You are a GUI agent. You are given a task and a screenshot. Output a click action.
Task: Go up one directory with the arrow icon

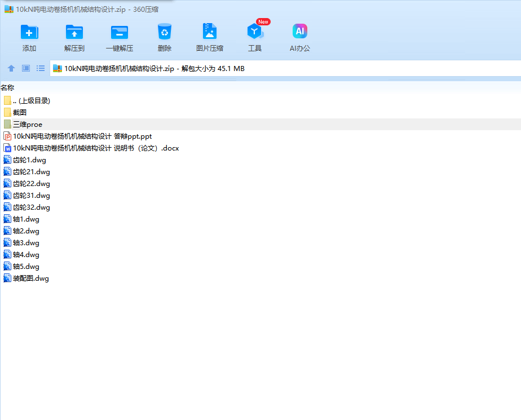(11, 68)
